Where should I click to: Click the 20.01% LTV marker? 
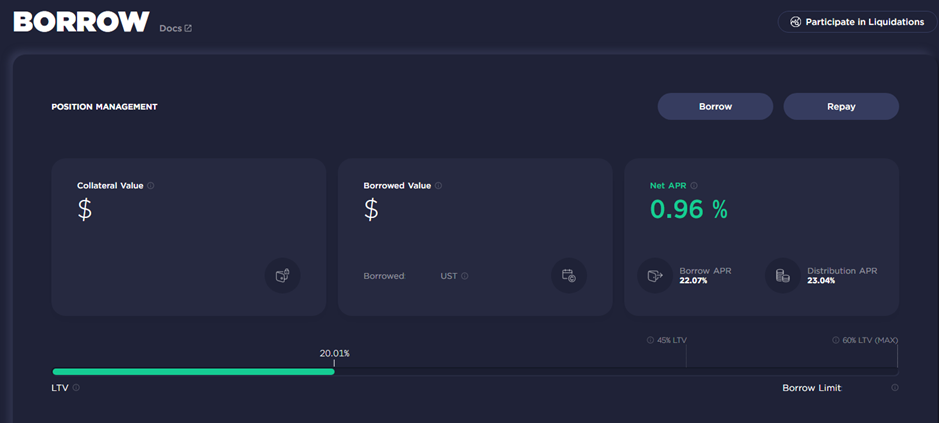point(334,353)
